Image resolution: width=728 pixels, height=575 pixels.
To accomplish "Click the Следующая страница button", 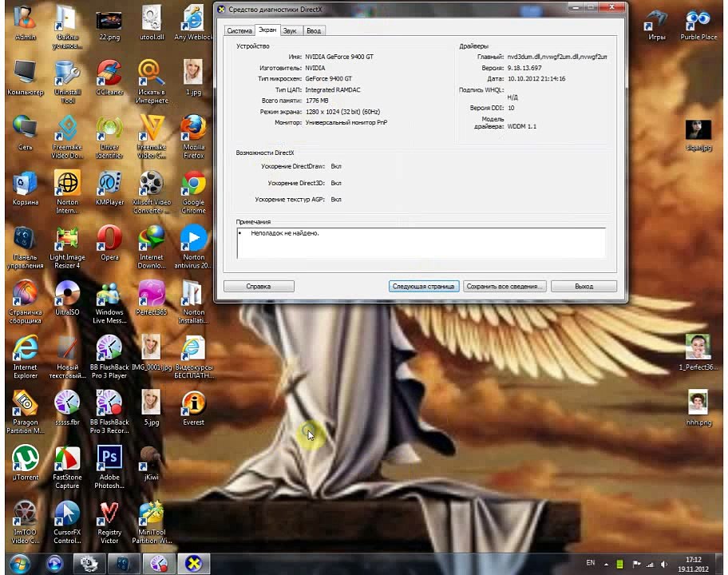I will point(423,286).
